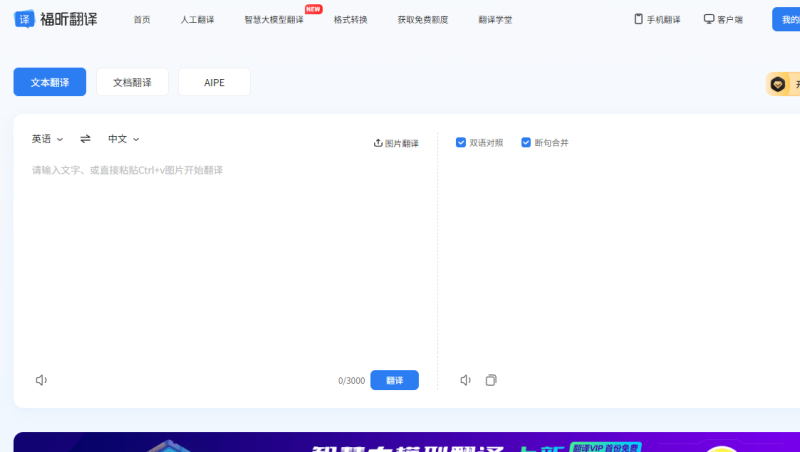Click the VIP diamond badge icon
Image resolution: width=800 pixels, height=452 pixels.
(x=778, y=84)
